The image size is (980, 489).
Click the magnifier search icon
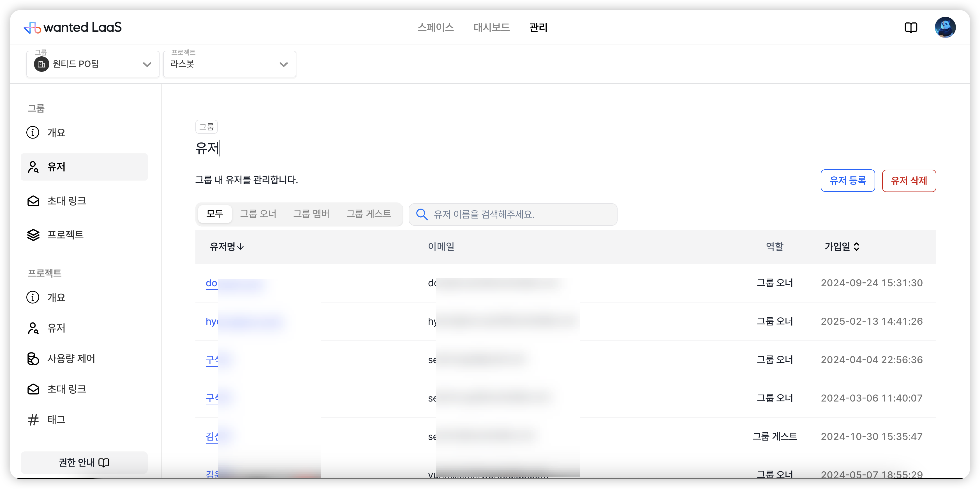(x=422, y=214)
